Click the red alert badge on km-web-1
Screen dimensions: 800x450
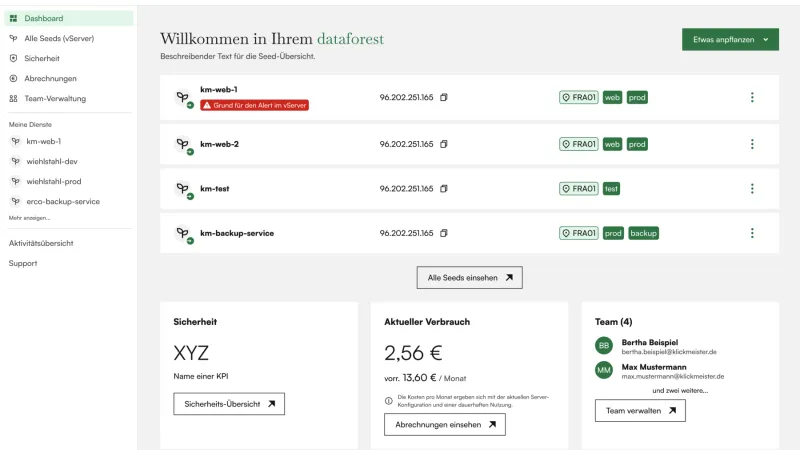(254, 104)
